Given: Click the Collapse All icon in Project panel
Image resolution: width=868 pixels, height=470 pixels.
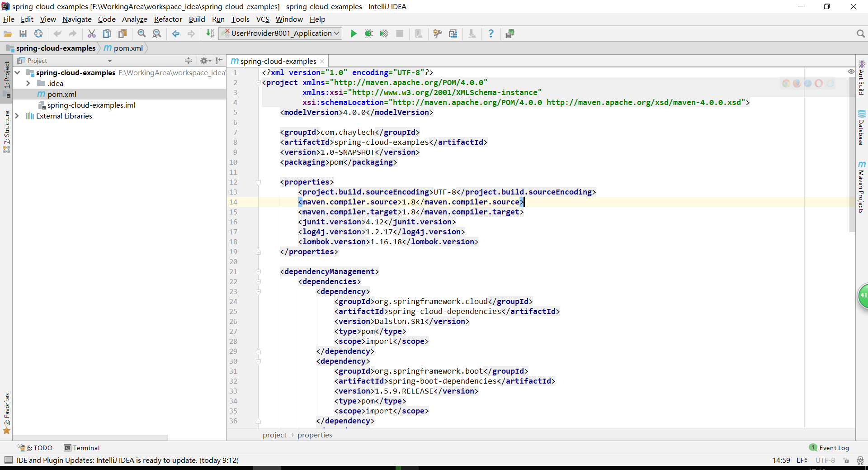Looking at the screenshot, I should point(189,61).
